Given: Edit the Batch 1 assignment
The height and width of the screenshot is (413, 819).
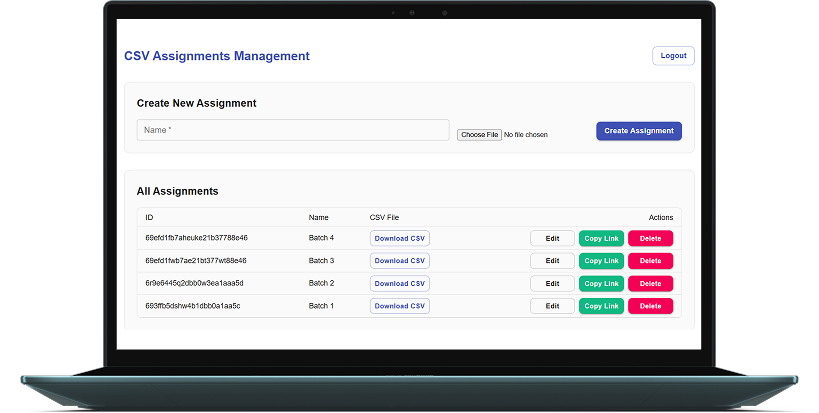Looking at the screenshot, I should coord(552,306).
